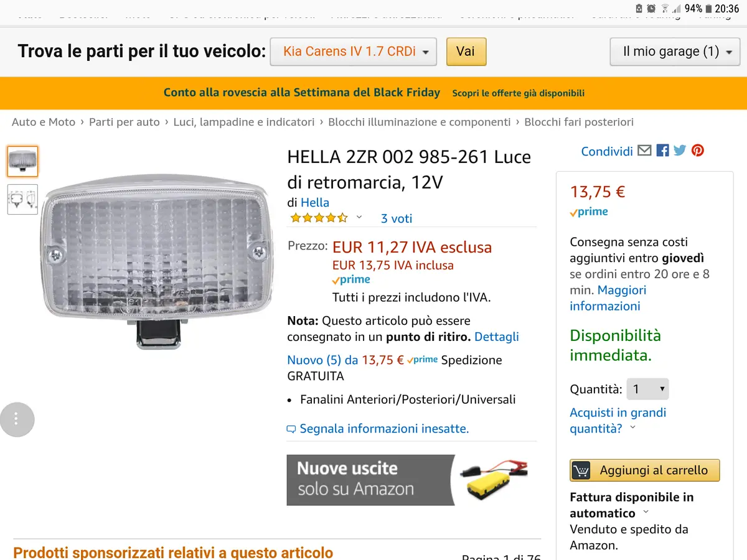Expand the Il mio garage (1) dropdown
This screenshot has height=560, width=747.
(674, 52)
